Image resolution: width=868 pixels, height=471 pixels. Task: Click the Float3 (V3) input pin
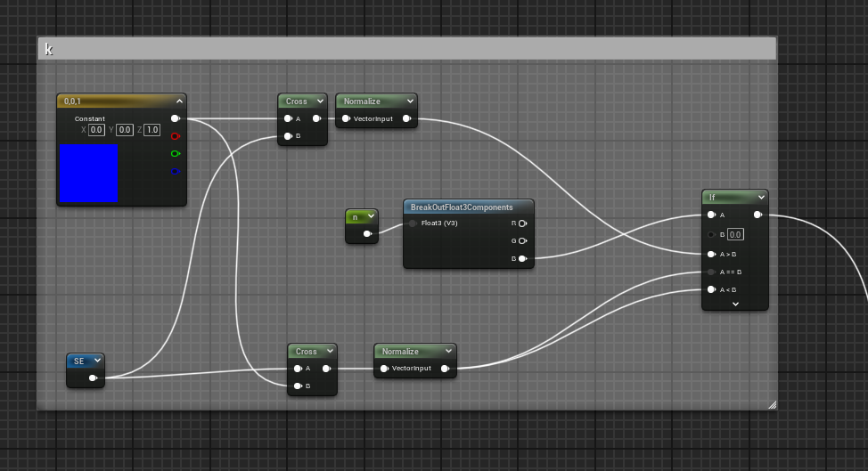414,223
